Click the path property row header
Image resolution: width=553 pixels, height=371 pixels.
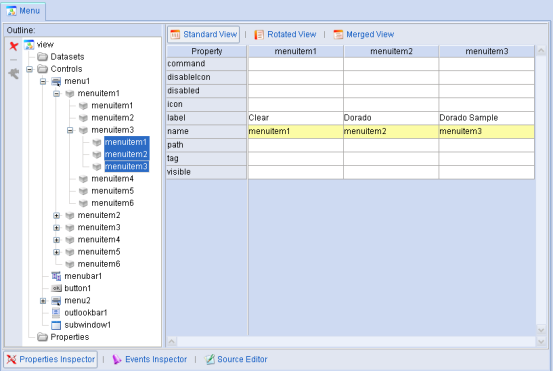coord(206,145)
